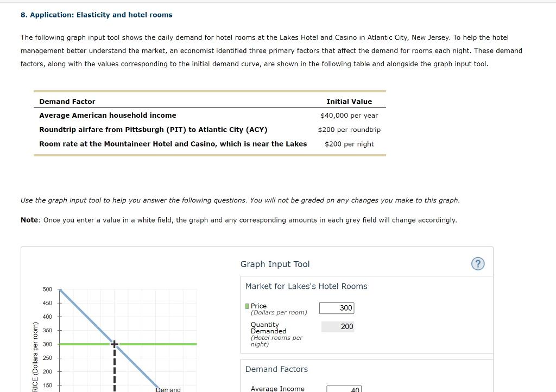
Task: Click the 500 label on the price axis
Action: [47, 289]
